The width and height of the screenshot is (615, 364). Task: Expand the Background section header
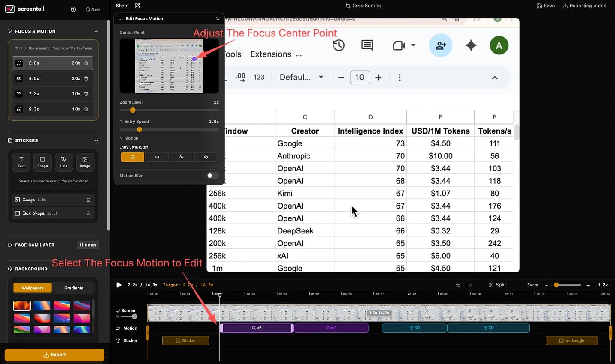(31, 269)
